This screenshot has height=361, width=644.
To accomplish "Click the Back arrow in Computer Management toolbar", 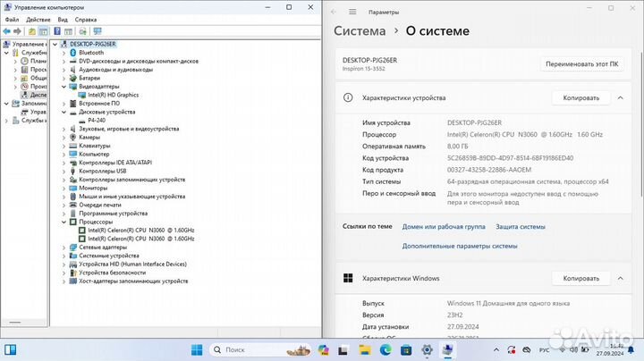I will pos(6,31).
